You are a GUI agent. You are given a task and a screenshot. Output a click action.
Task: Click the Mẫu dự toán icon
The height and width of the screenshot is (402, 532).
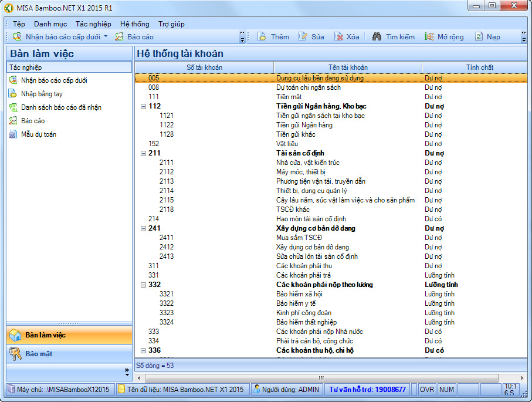tap(12, 134)
